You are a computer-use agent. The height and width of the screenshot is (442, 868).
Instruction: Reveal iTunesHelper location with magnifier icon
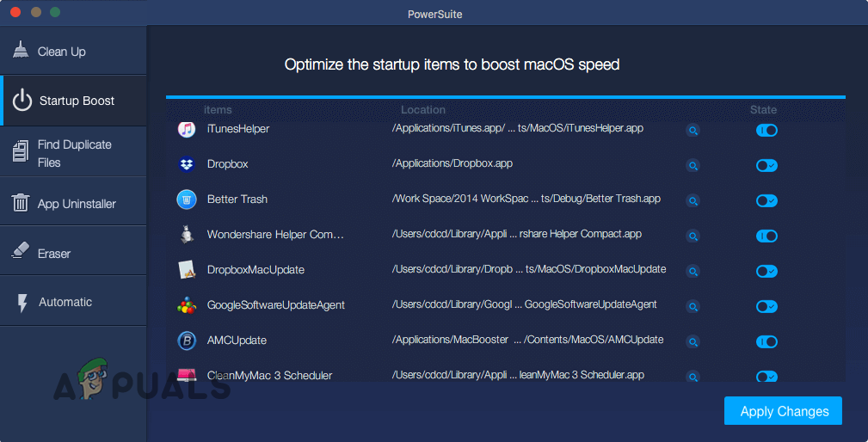693,131
